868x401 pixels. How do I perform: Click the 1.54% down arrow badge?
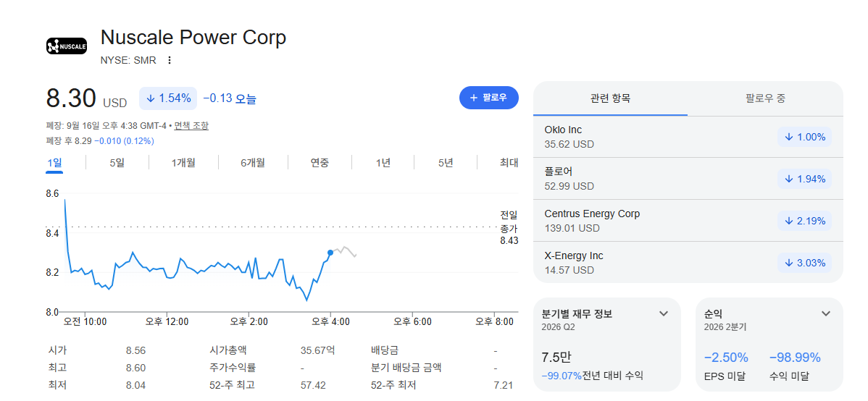pyautogui.click(x=168, y=98)
